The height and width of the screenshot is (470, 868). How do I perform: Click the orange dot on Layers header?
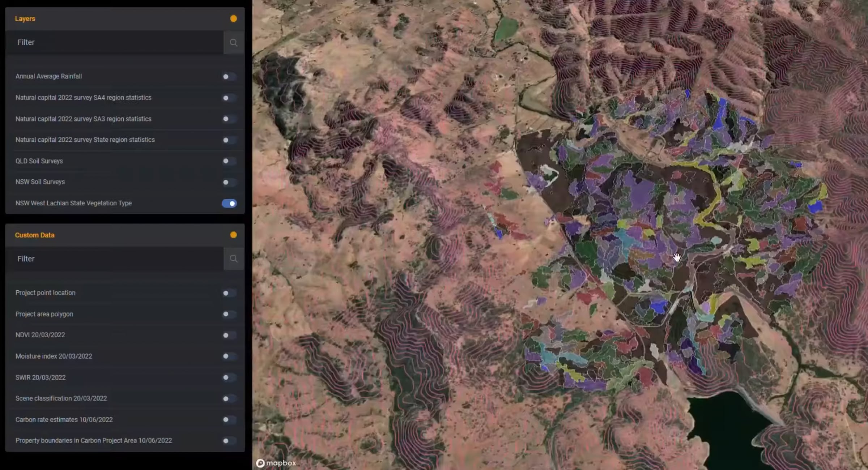(233, 19)
